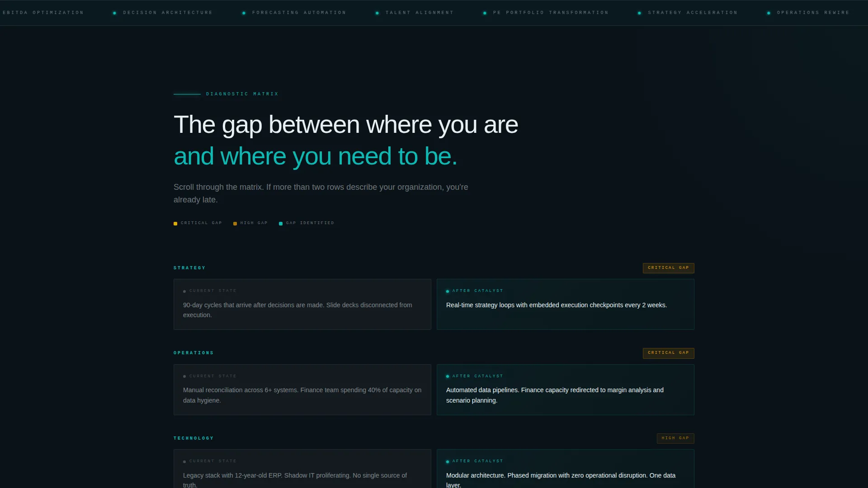
Task: Click the teal dot before Strategy Acceleration
Action: [639, 13]
